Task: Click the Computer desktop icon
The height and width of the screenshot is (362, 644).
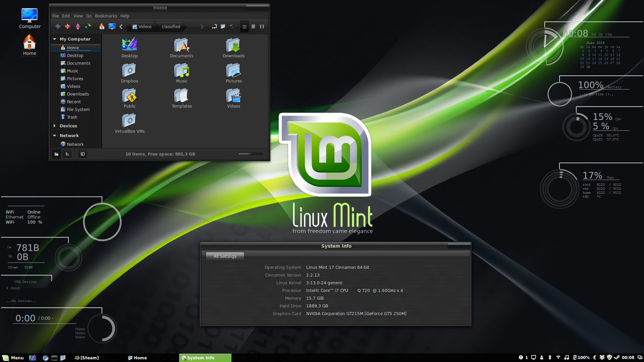Action: coord(30,18)
